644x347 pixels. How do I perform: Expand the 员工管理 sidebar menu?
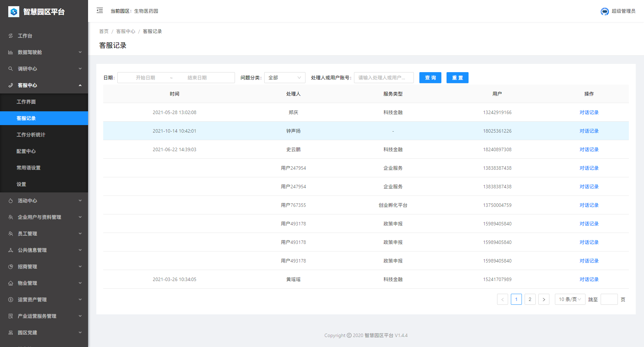[x=44, y=234]
